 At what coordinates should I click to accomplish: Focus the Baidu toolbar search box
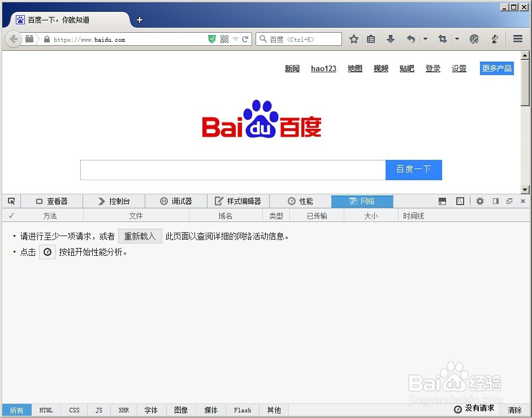(299, 40)
